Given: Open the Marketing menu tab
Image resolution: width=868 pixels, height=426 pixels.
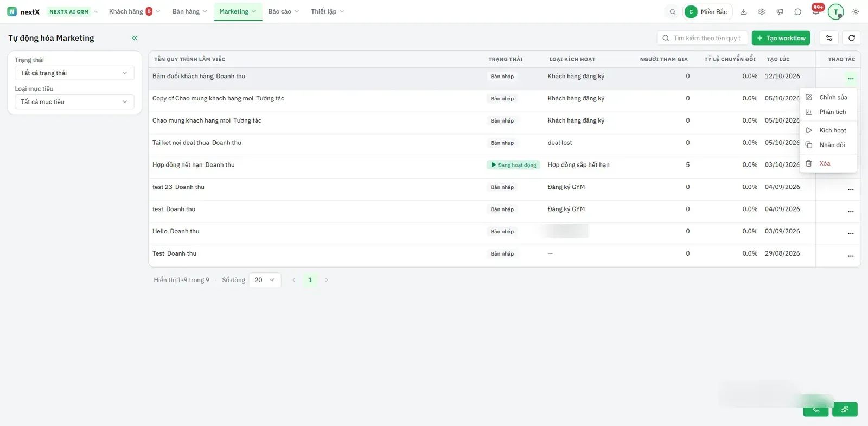Looking at the screenshot, I should click(238, 11).
